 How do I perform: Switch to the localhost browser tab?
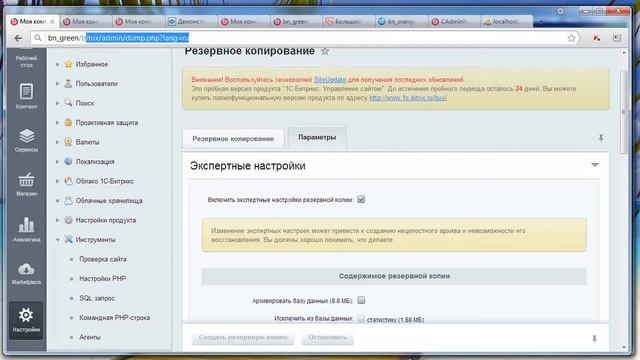pos(506,22)
